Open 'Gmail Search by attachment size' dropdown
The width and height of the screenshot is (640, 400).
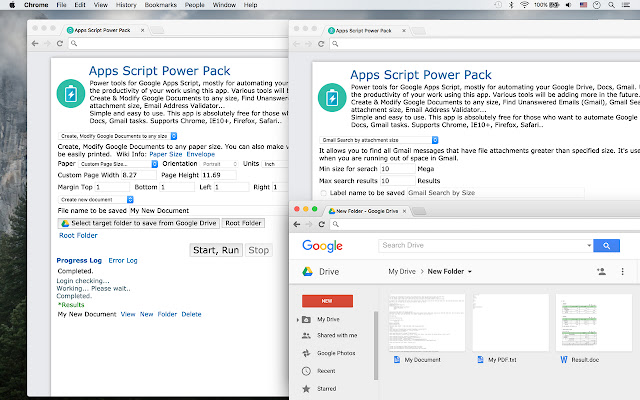coord(378,140)
